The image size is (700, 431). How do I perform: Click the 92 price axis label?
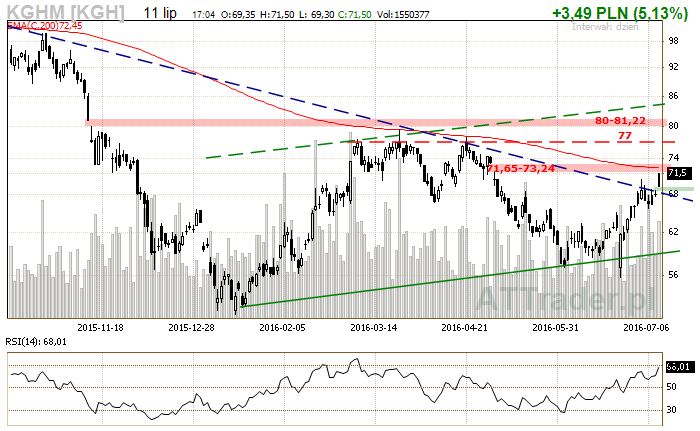(673, 67)
